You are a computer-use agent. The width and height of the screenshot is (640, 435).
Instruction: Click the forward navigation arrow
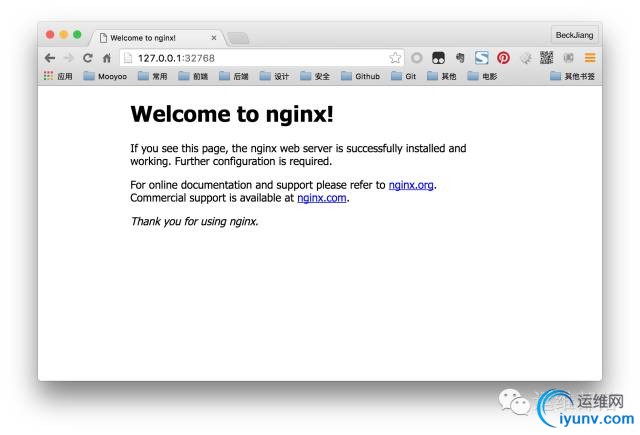[x=69, y=58]
